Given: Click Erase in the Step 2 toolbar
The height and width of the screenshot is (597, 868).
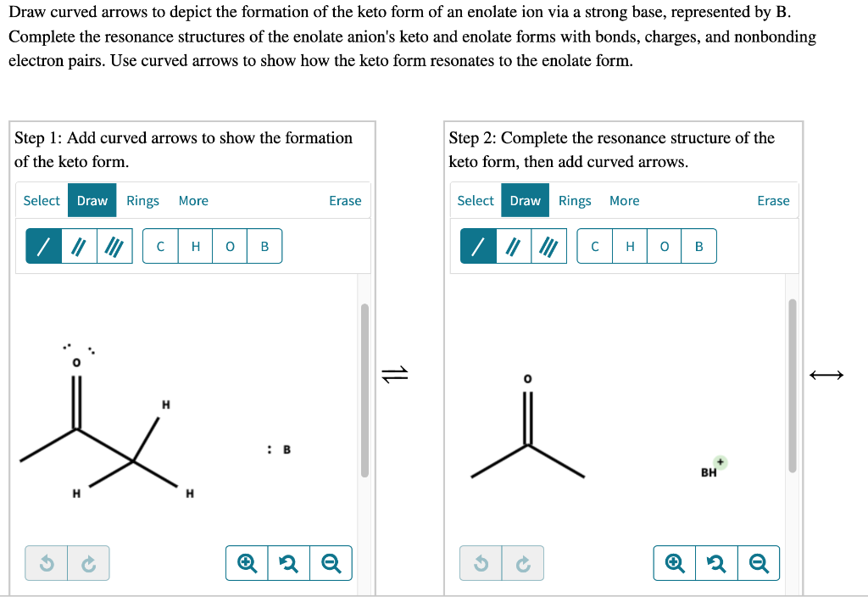Looking at the screenshot, I should 773,200.
